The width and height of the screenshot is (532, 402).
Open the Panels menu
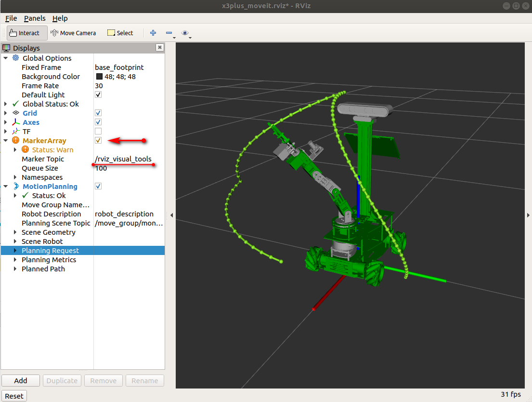[x=35, y=18]
